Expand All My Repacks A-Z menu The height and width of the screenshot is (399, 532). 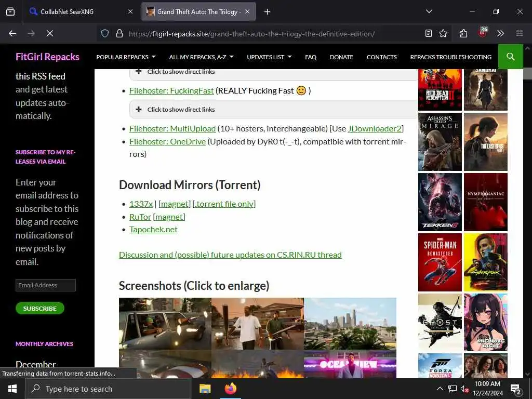click(201, 57)
